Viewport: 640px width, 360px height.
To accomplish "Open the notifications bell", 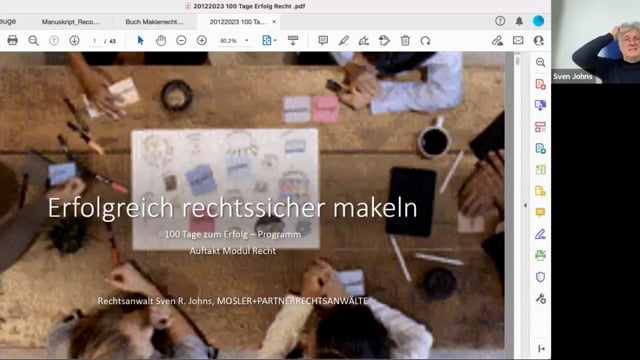I will pos(519,21).
